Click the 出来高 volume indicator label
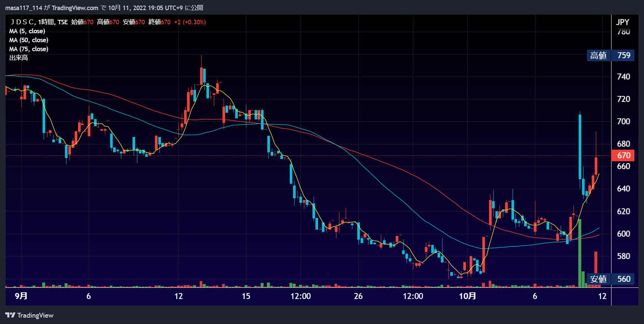This screenshot has height=324, width=644. (19, 58)
